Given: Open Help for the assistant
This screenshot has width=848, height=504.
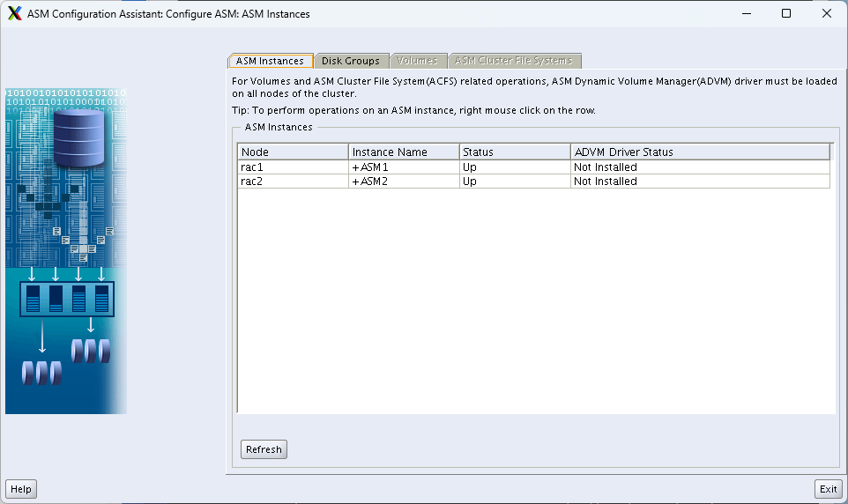Looking at the screenshot, I should 21,489.
